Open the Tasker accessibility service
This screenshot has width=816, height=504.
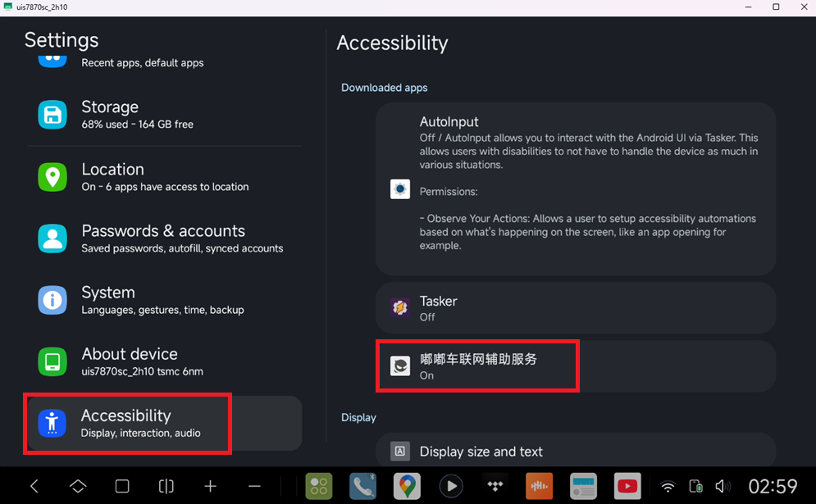[x=576, y=308]
